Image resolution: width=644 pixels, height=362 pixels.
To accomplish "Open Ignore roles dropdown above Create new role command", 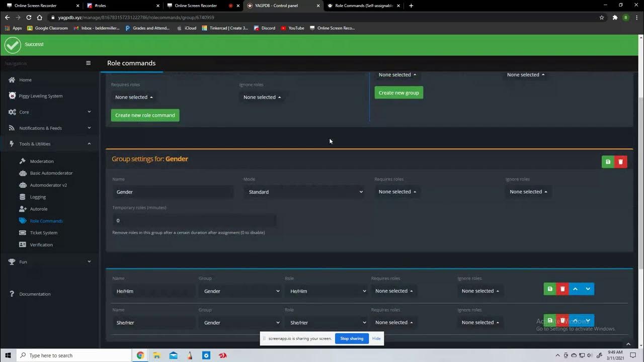I will click(x=262, y=97).
